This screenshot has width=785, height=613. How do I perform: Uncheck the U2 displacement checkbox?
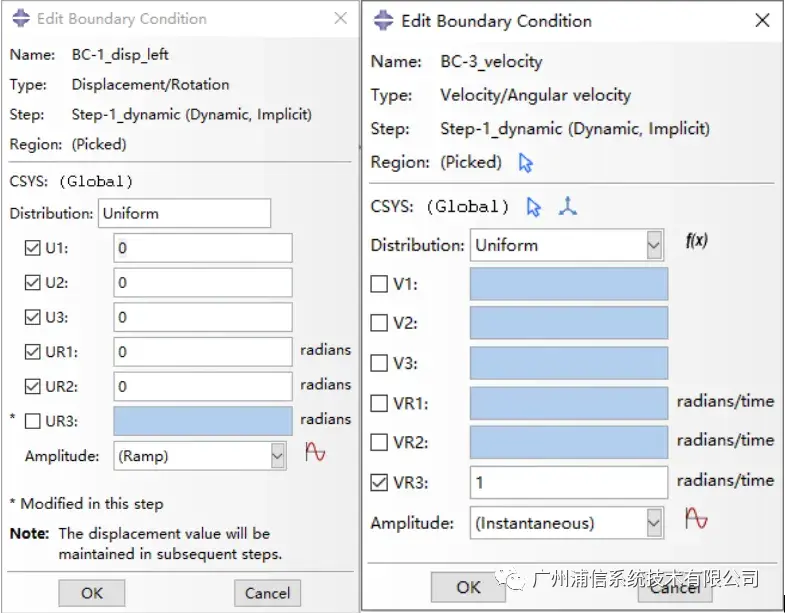pos(33,283)
